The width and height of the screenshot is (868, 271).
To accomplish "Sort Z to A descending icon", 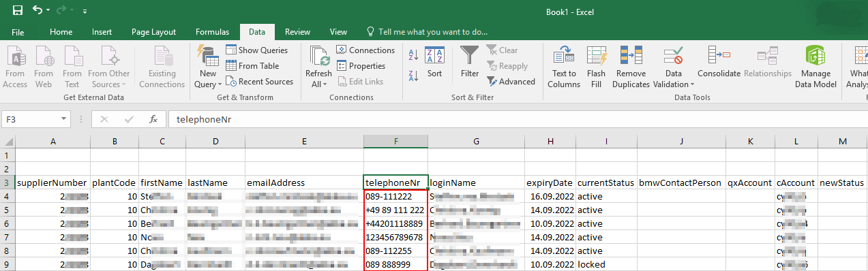I will pyautogui.click(x=413, y=76).
